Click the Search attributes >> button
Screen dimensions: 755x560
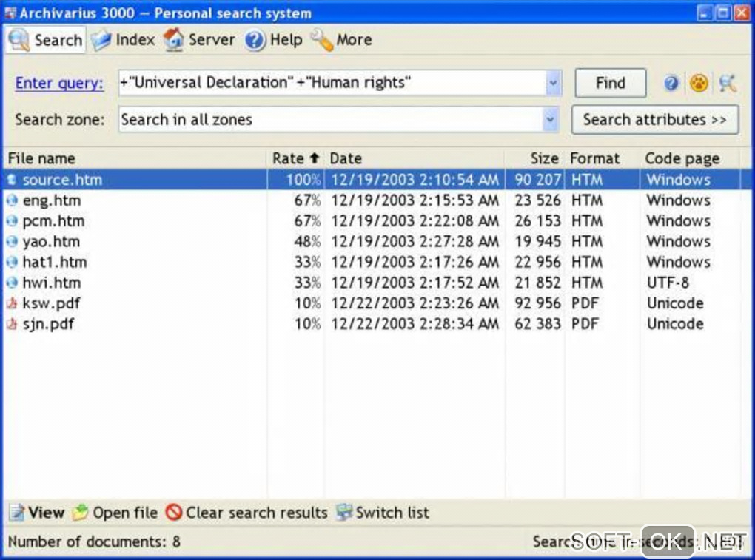click(655, 119)
